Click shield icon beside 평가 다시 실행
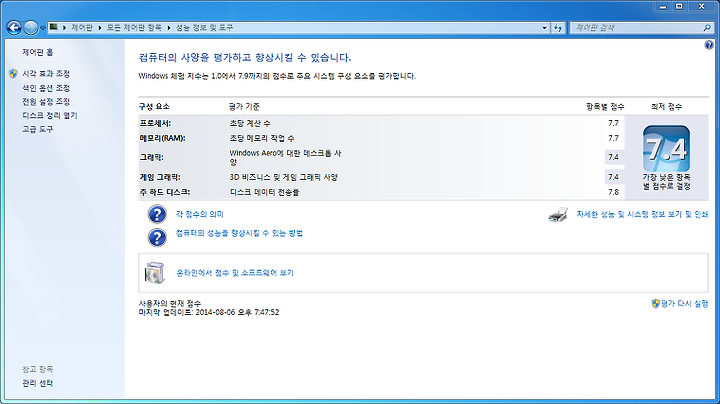Screen dimensions: 720x404 [x=655, y=303]
